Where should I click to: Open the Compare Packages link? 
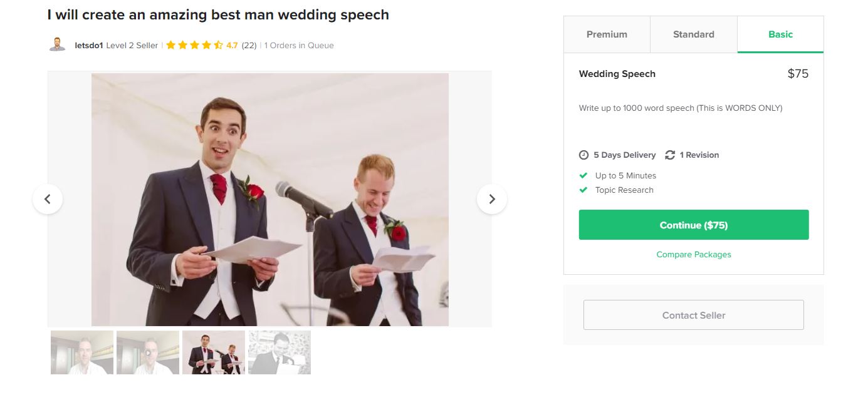(x=693, y=255)
